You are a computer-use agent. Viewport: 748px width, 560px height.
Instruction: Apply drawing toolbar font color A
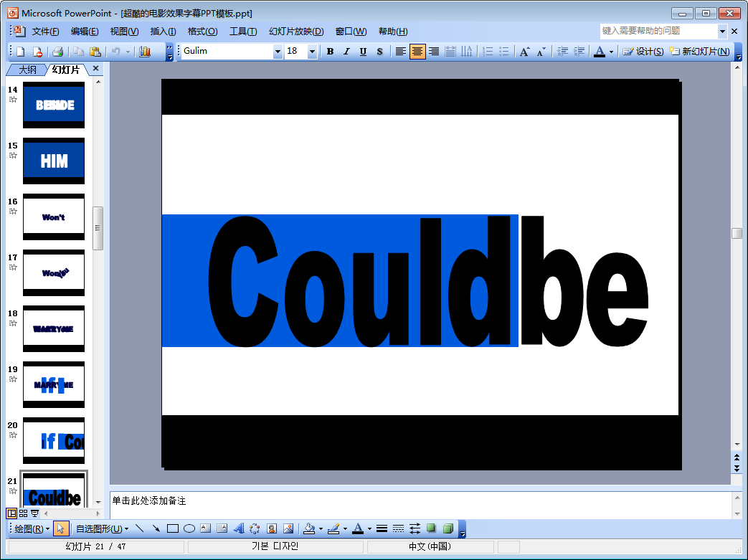click(358, 528)
